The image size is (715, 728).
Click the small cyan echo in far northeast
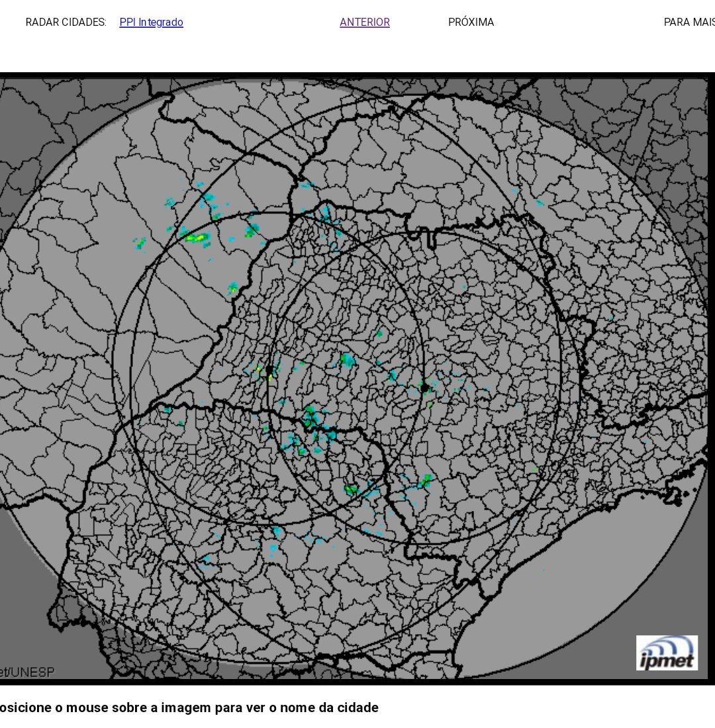coord(539,203)
